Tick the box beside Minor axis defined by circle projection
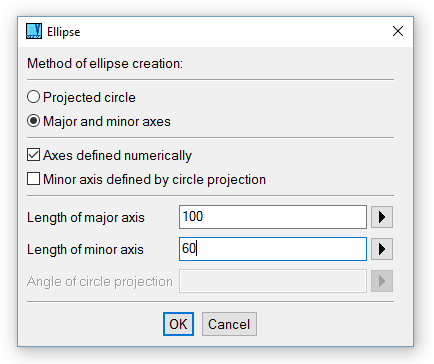Screen dimensions: 434x364 click(x=33, y=179)
